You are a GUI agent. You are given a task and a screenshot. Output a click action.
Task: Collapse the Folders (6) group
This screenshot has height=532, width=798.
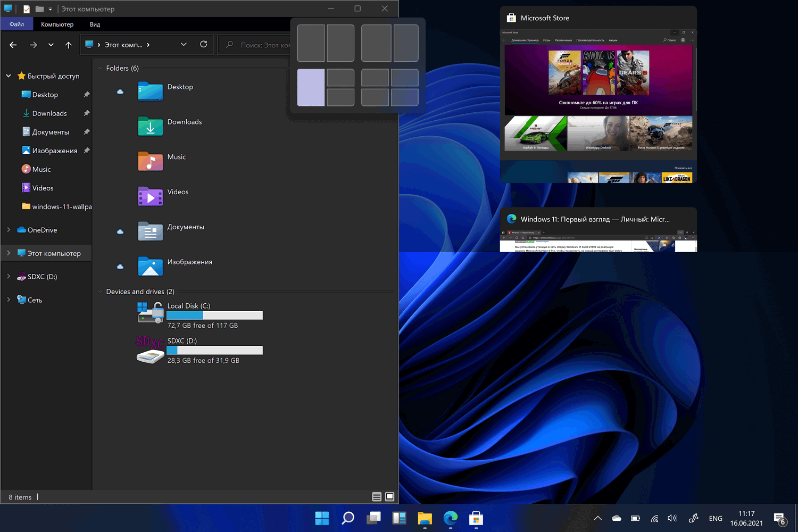click(101, 68)
